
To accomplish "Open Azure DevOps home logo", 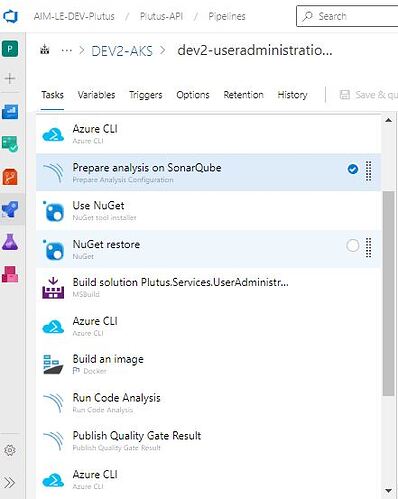I will (10, 16).
